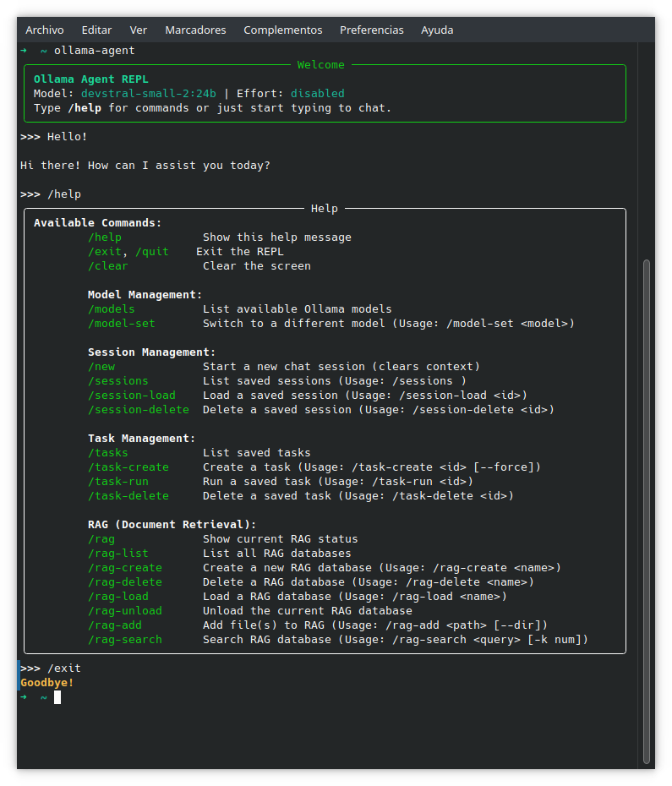
Task: Open the Archivo menu
Action: (44, 30)
